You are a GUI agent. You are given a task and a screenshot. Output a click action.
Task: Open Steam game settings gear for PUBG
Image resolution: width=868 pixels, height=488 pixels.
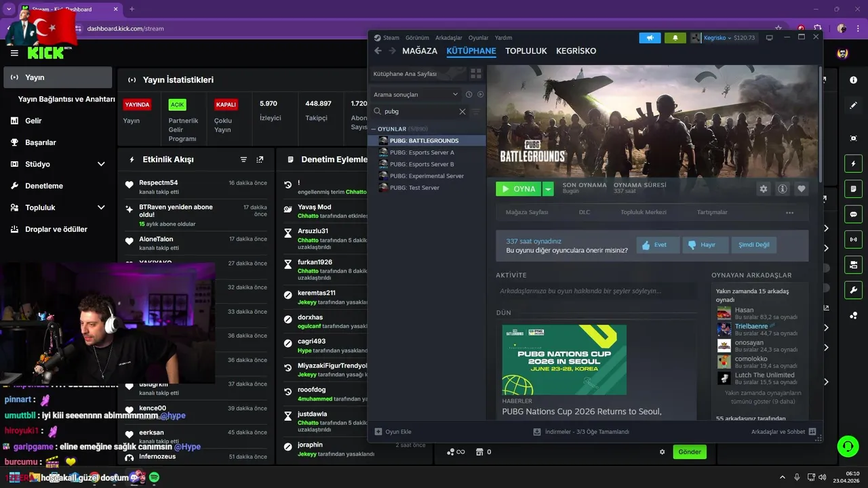764,189
